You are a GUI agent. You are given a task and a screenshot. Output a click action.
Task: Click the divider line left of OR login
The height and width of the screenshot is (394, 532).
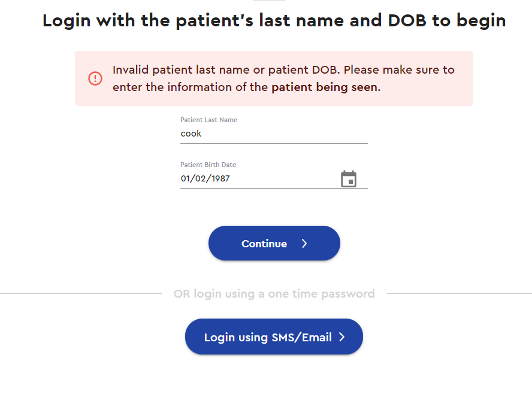(x=81, y=293)
